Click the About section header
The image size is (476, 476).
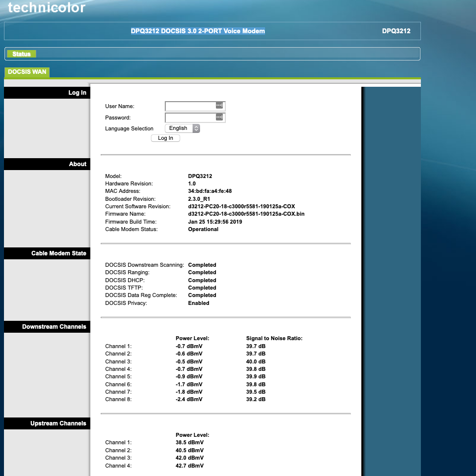click(x=47, y=164)
